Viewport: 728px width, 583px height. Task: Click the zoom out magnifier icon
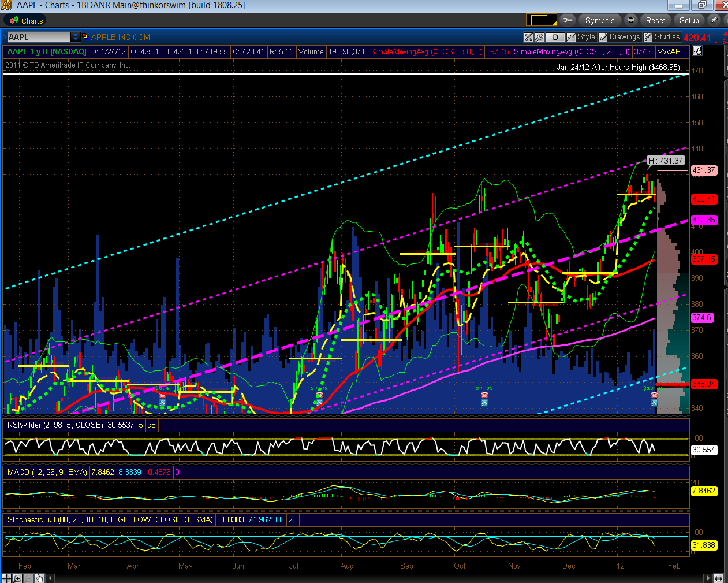click(x=28, y=578)
